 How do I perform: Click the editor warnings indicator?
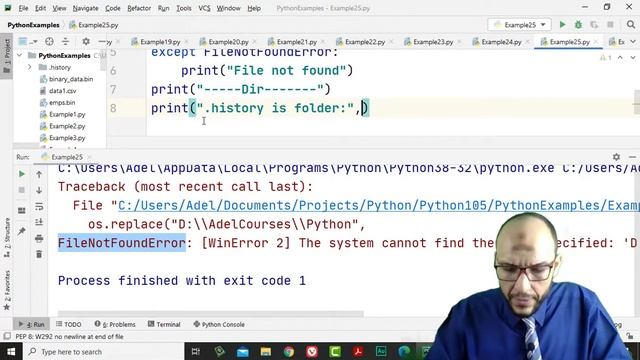coord(606,58)
